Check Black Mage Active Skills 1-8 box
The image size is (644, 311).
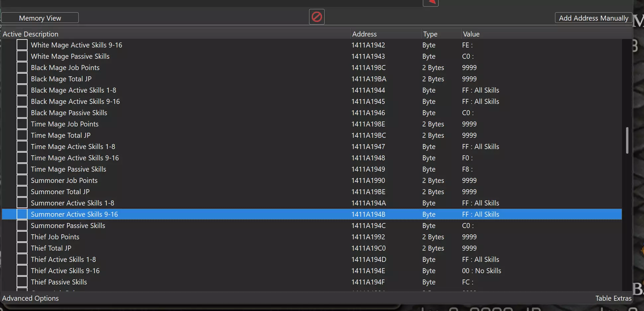coord(22,90)
